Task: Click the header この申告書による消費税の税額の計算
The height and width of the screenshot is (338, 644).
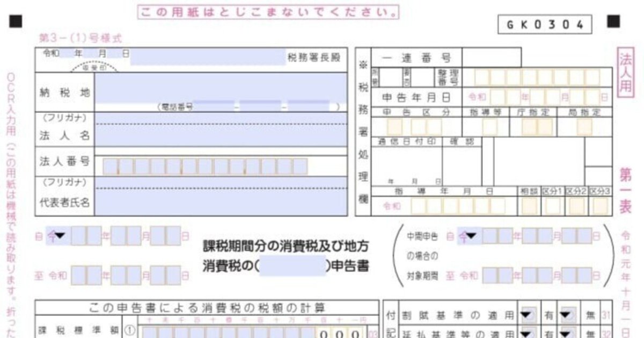Action: pyautogui.click(x=206, y=308)
